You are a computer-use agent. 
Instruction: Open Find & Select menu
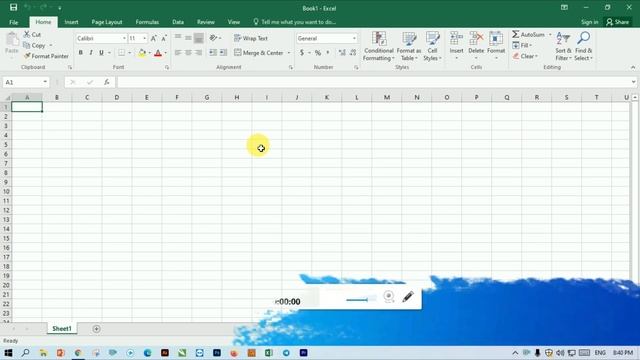click(583, 46)
